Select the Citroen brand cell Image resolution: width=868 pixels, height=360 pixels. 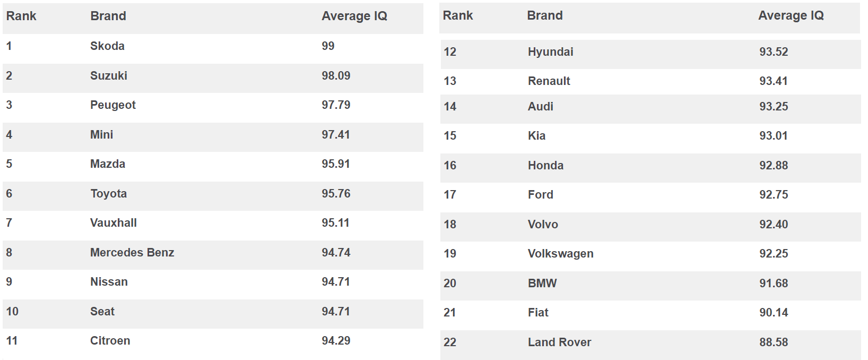(x=110, y=341)
